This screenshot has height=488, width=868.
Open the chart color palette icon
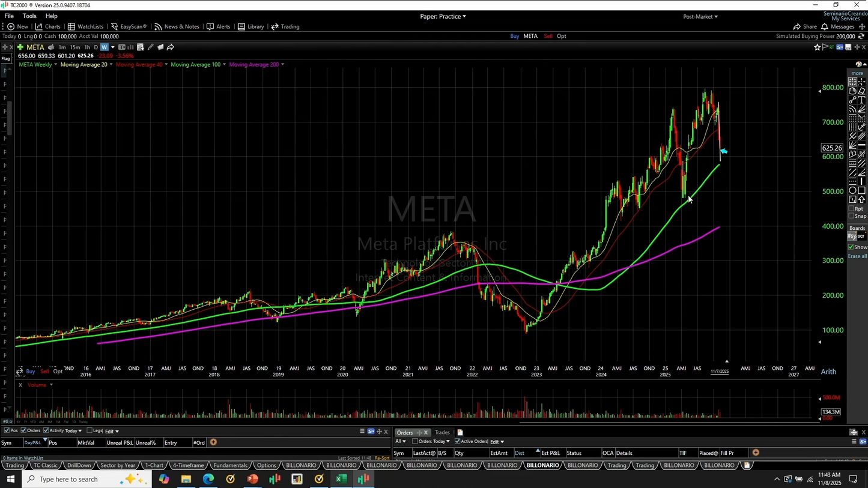(858, 64)
